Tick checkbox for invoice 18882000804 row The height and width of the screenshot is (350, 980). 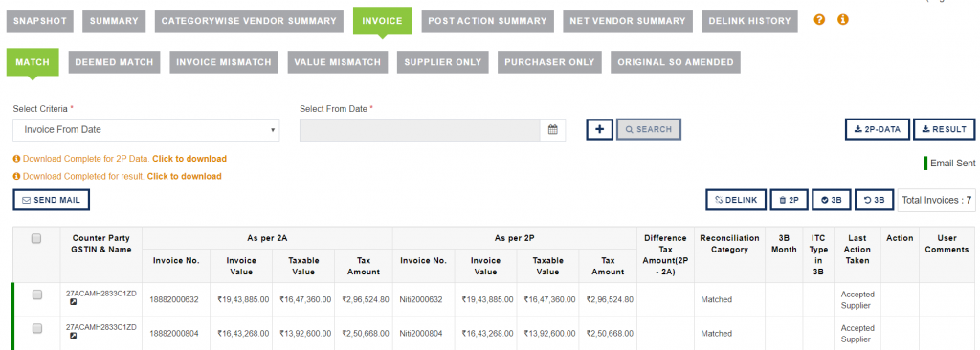point(37,328)
